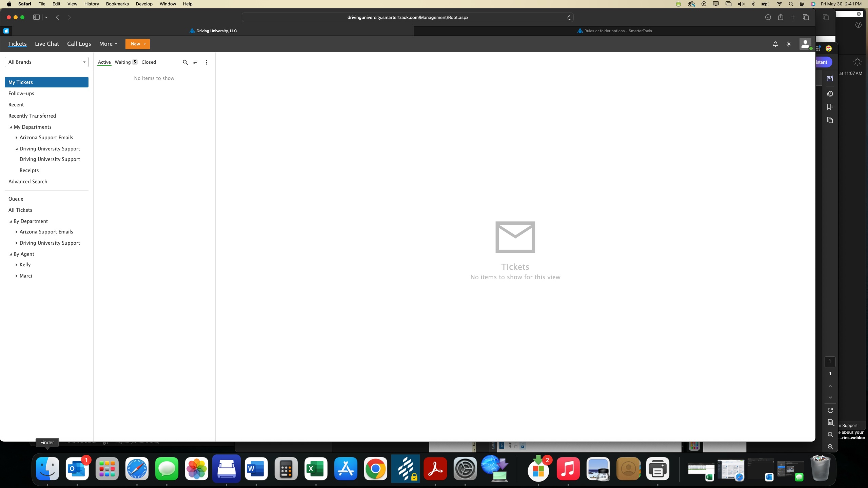The image size is (868, 488).
Task: Open the Music app in the Dock
Action: [568, 469]
